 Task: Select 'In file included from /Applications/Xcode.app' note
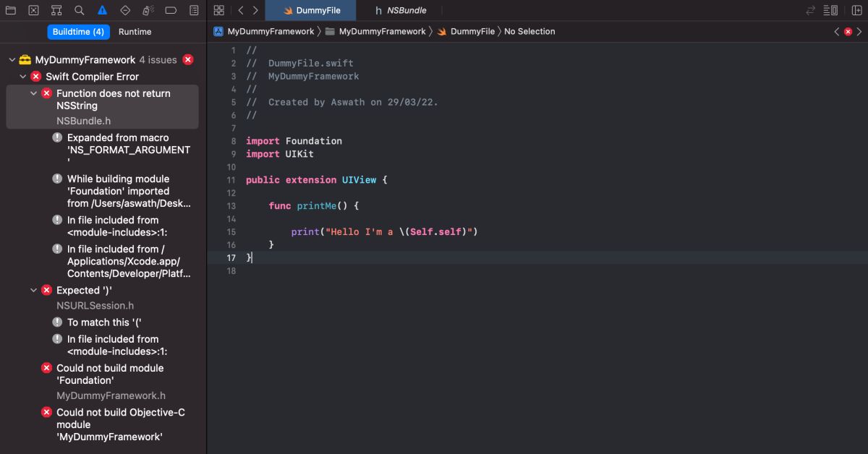point(129,261)
